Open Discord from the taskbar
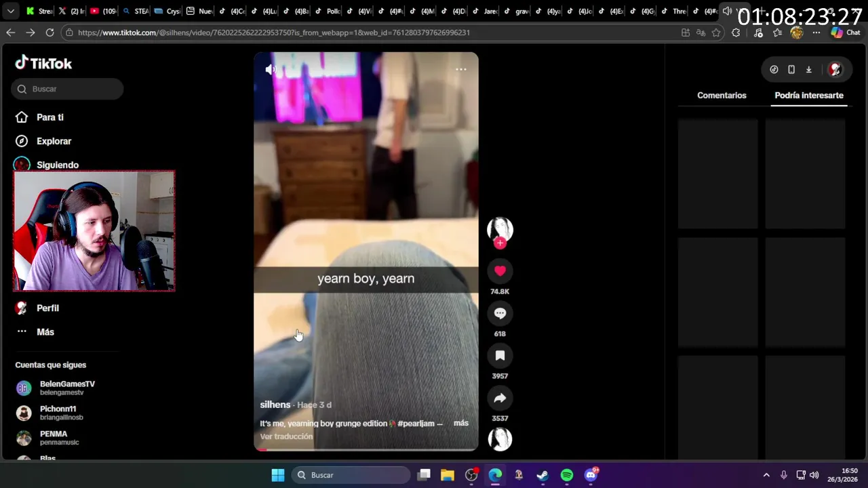868x488 pixels. (591, 475)
